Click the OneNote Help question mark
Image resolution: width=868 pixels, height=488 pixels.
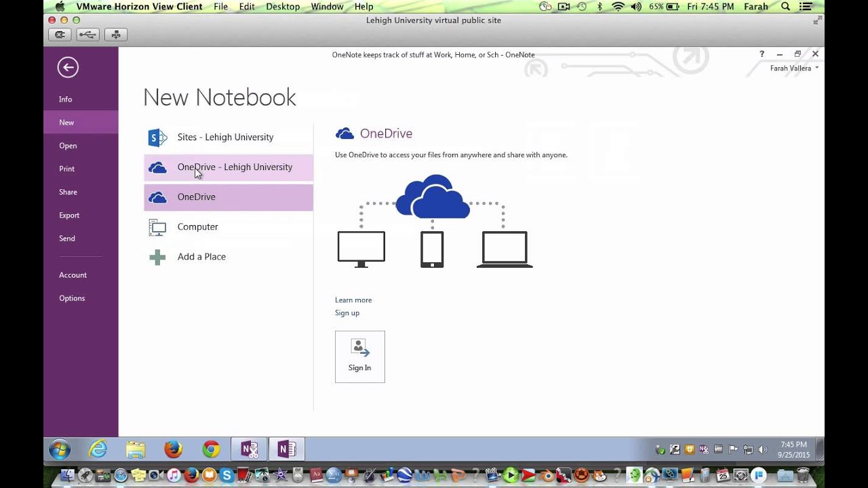tap(762, 54)
